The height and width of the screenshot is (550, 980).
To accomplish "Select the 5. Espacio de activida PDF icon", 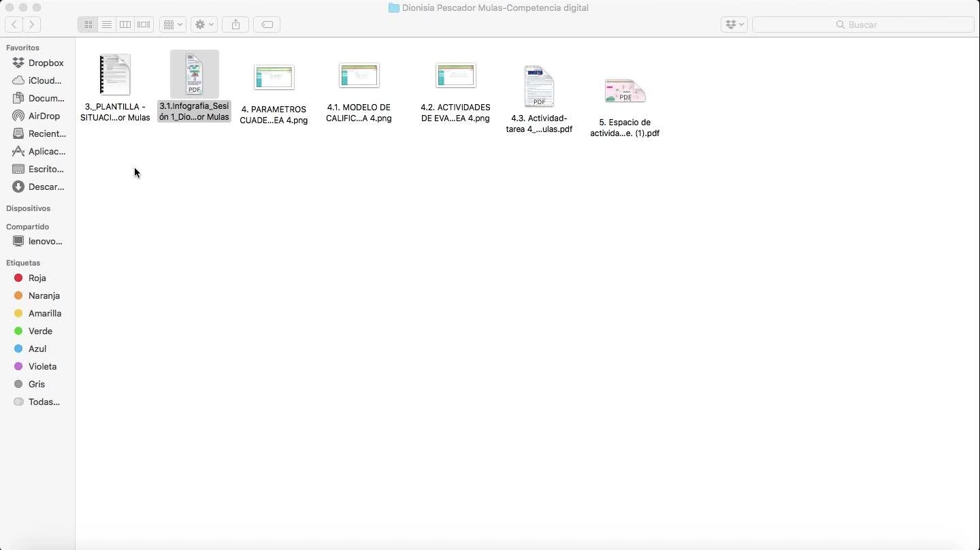I will (x=625, y=91).
